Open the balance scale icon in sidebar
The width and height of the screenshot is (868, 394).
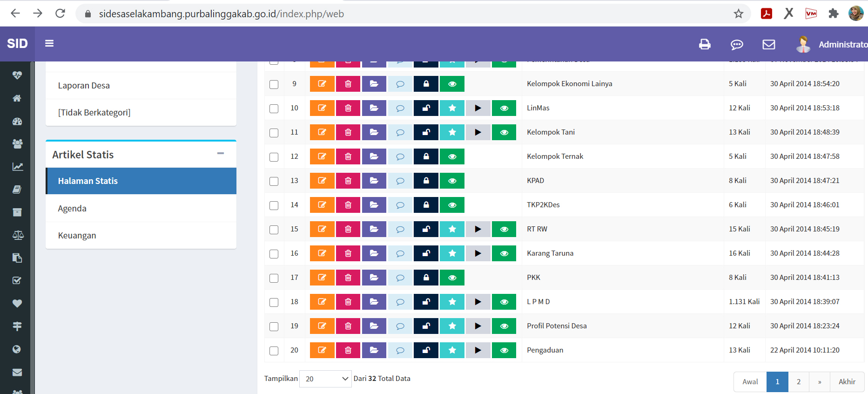[x=18, y=235]
